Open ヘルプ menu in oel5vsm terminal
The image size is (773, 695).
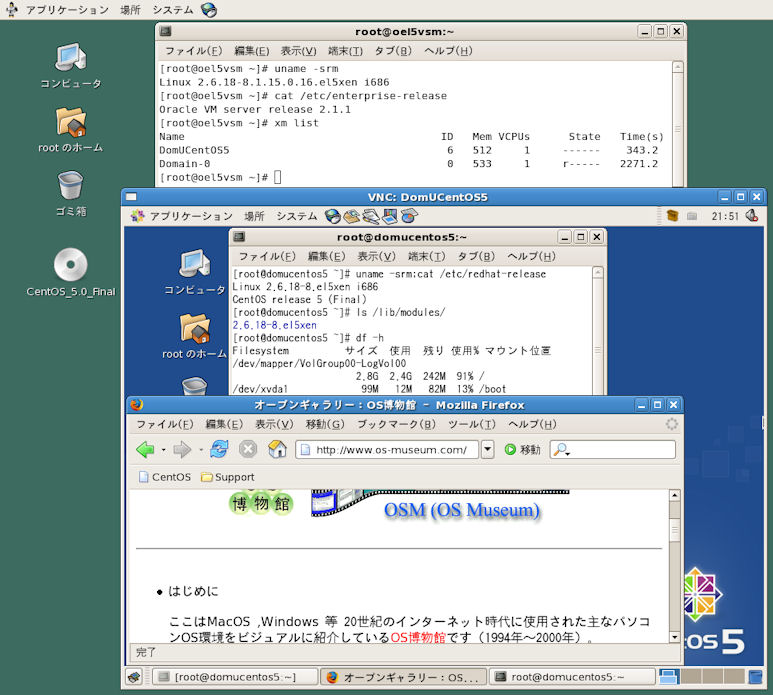pos(448,51)
